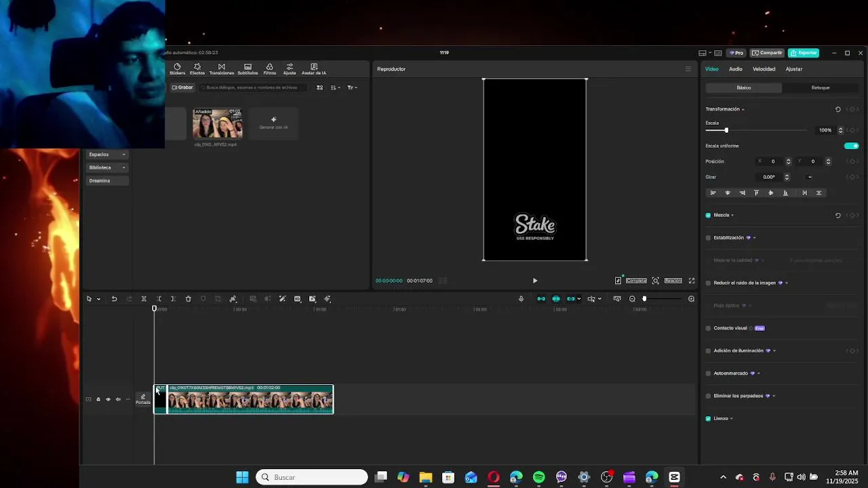Viewport: 868px width, 488px height.
Task: Align the clip to the bottom
Action: pyautogui.click(x=785, y=193)
